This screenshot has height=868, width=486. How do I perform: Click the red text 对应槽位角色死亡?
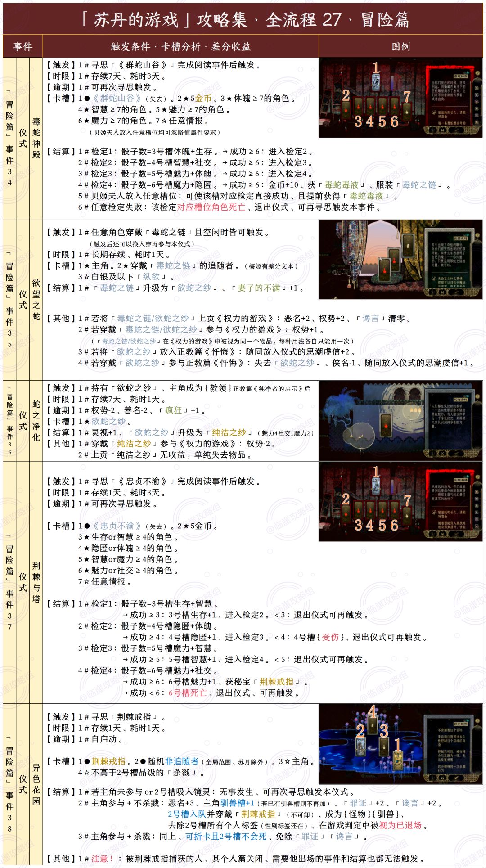click(x=211, y=207)
